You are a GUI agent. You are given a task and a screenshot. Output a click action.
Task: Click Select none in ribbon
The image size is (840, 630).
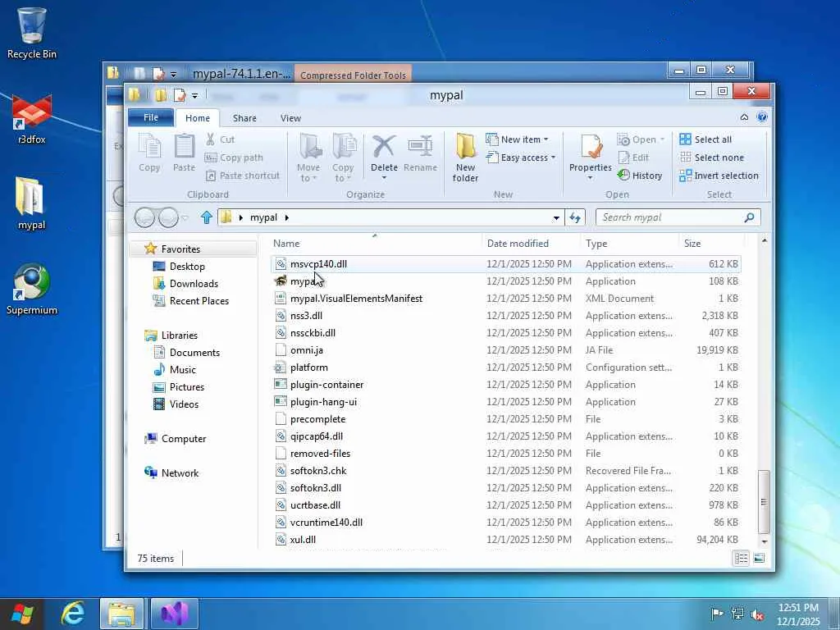712,157
